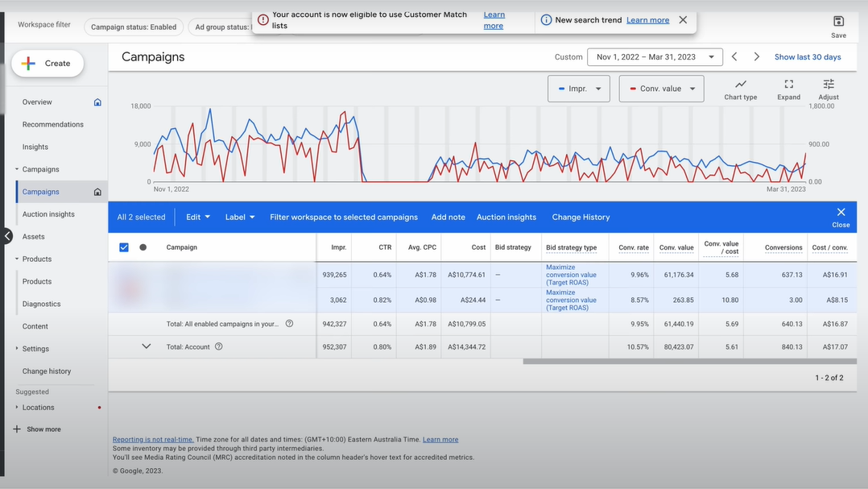The image size is (868, 489).
Task: Click the plus icon for Show more
Action: point(17,429)
